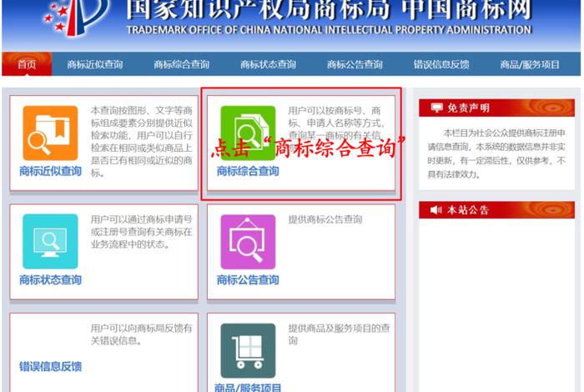The height and width of the screenshot is (392, 584).
Task: Open the 商标近似查询 card link
Action: point(50,171)
